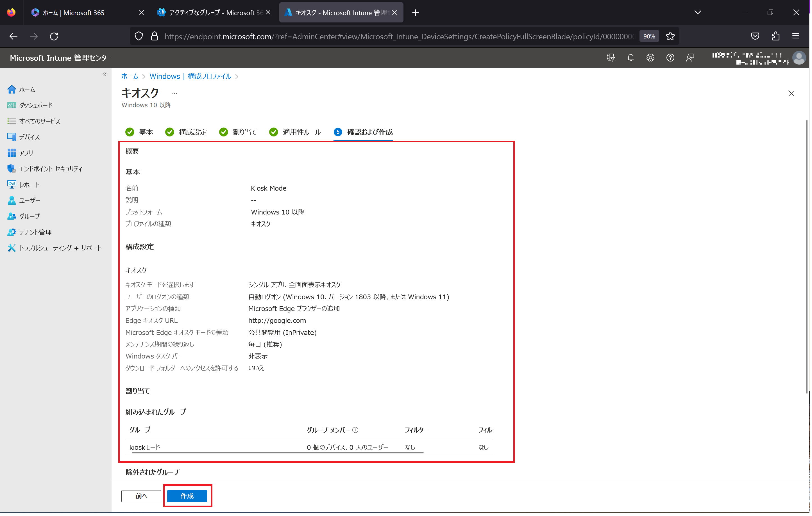Switch to the 割り当て step tab
This screenshot has width=812, height=516.
tap(238, 132)
